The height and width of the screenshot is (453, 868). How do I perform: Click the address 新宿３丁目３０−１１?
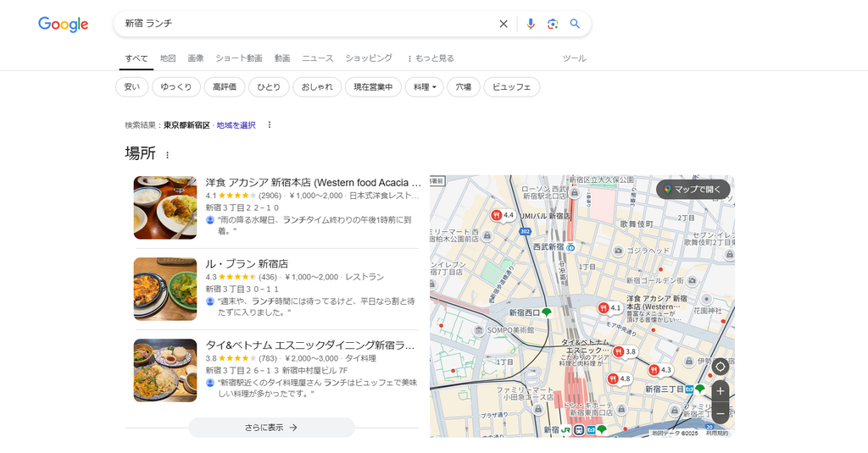pos(242,289)
